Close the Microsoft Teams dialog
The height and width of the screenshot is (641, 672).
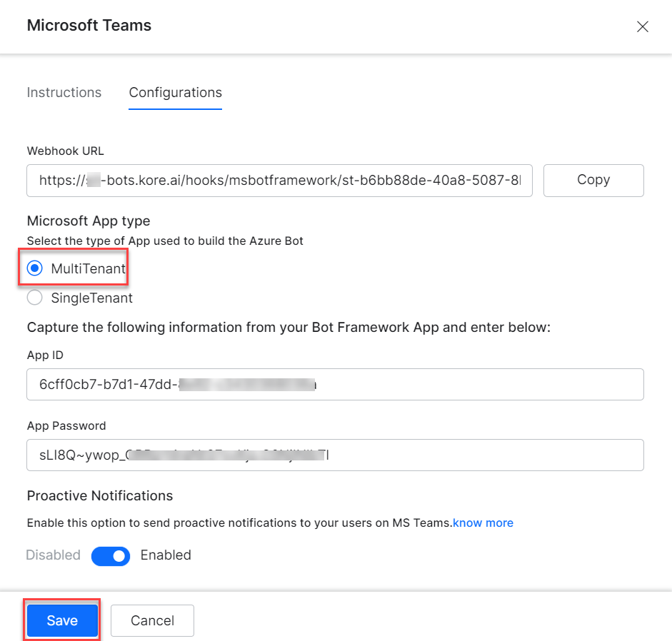point(642,26)
